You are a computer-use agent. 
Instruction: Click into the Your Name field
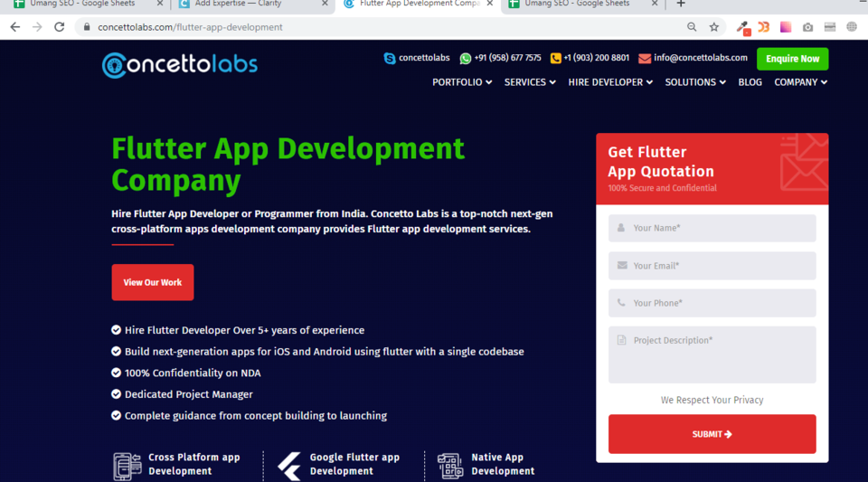pos(712,228)
